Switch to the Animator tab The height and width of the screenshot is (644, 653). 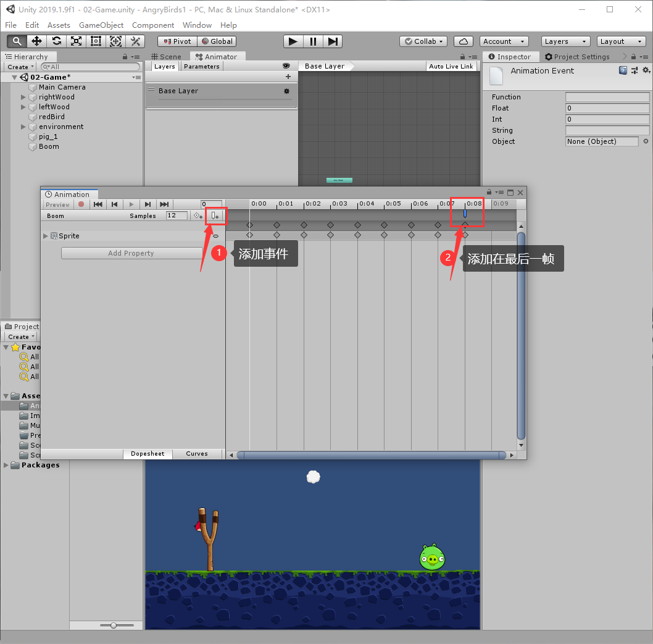[217, 57]
